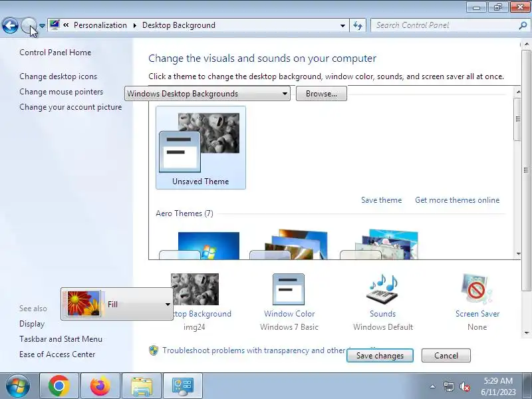Select the Unsaved Theme thumbnail
Viewport: 532px width, 399px height.
201,148
